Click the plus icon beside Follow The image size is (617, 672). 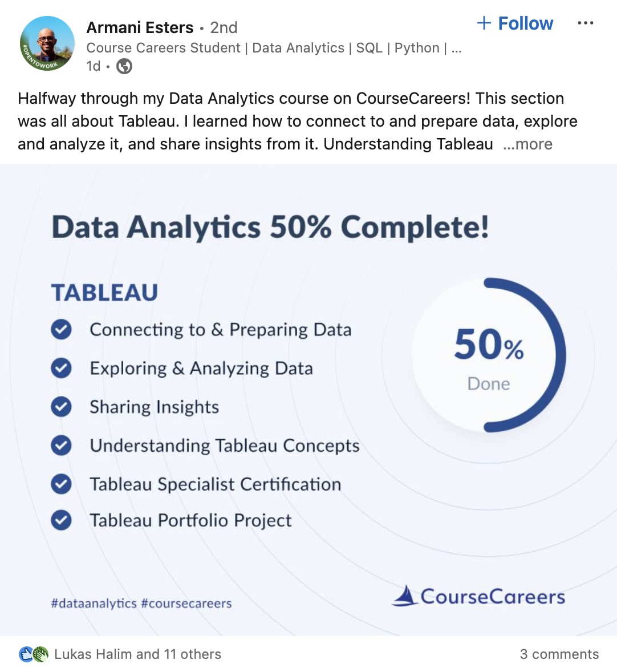(x=484, y=23)
